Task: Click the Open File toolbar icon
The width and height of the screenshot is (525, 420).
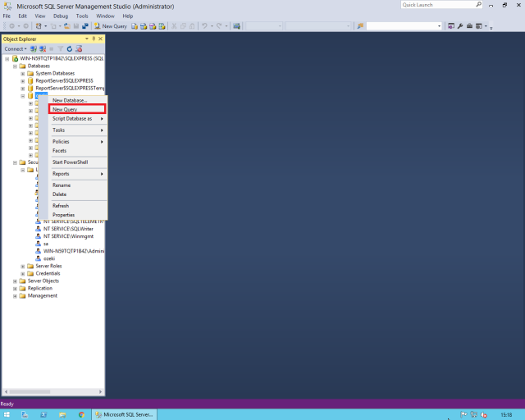Action: pos(67,25)
